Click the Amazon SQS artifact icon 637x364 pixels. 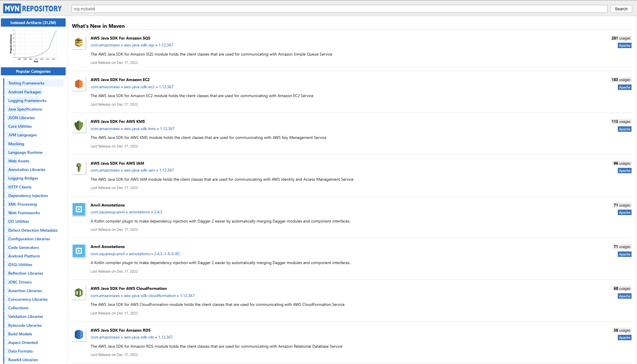(x=79, y=42)
